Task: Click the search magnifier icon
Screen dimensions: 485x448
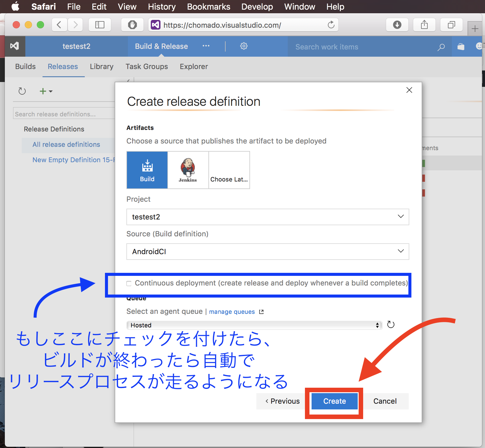Action: coord(441,47)
